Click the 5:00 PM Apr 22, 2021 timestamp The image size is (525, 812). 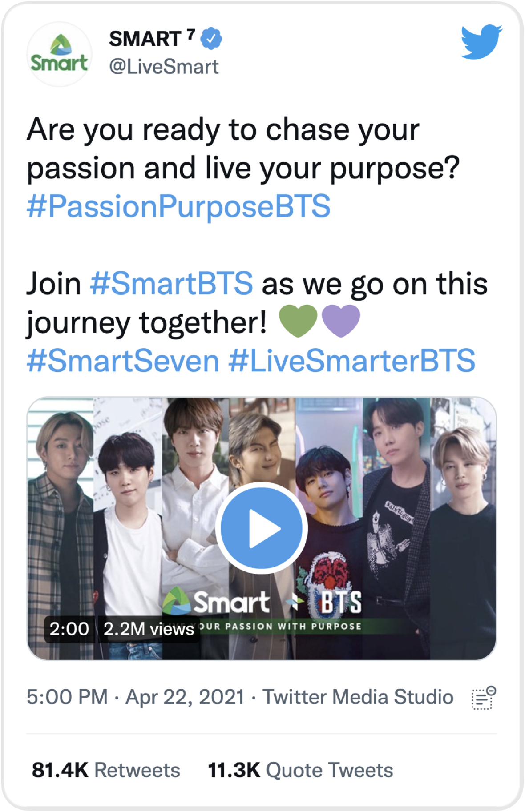tap(135, 697)
